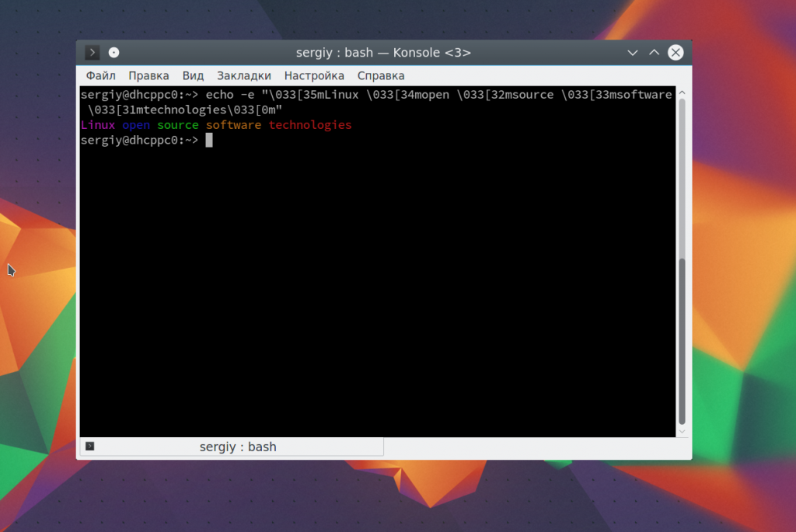Screen dimensions: 796x532
Task: Open the Справка menu
Action: [381, 75]
